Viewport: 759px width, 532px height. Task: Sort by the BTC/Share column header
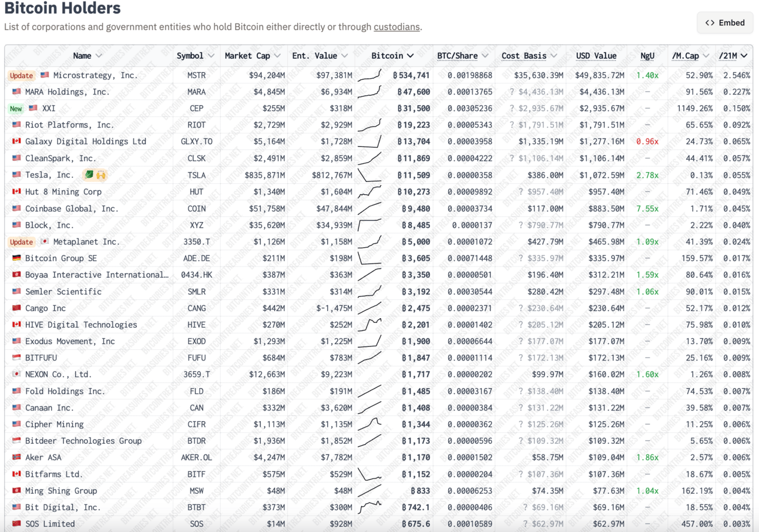(463, 56)
